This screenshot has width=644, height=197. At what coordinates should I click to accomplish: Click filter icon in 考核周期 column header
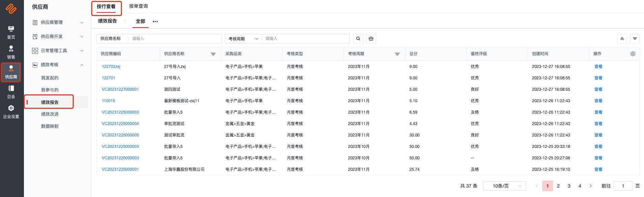[397, 54]
